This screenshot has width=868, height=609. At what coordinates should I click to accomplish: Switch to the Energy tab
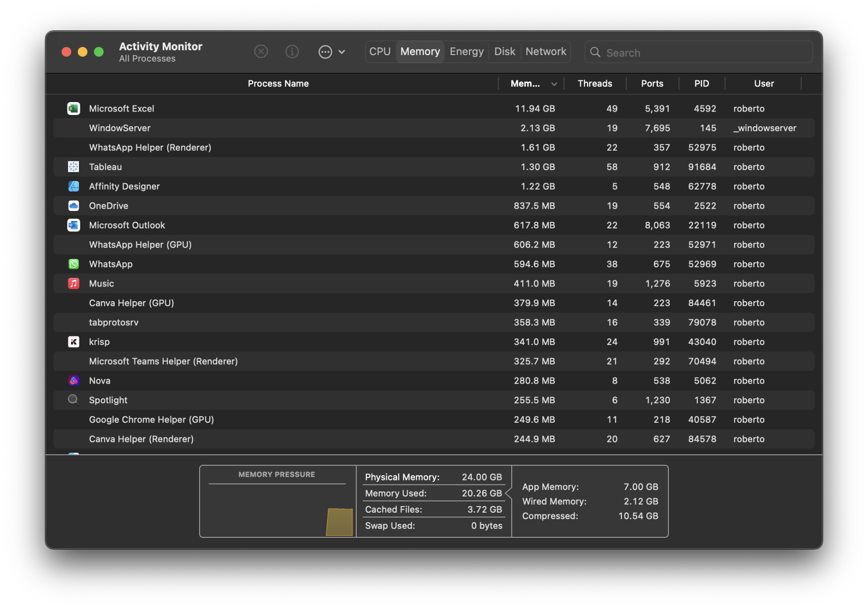click(466, 52)
